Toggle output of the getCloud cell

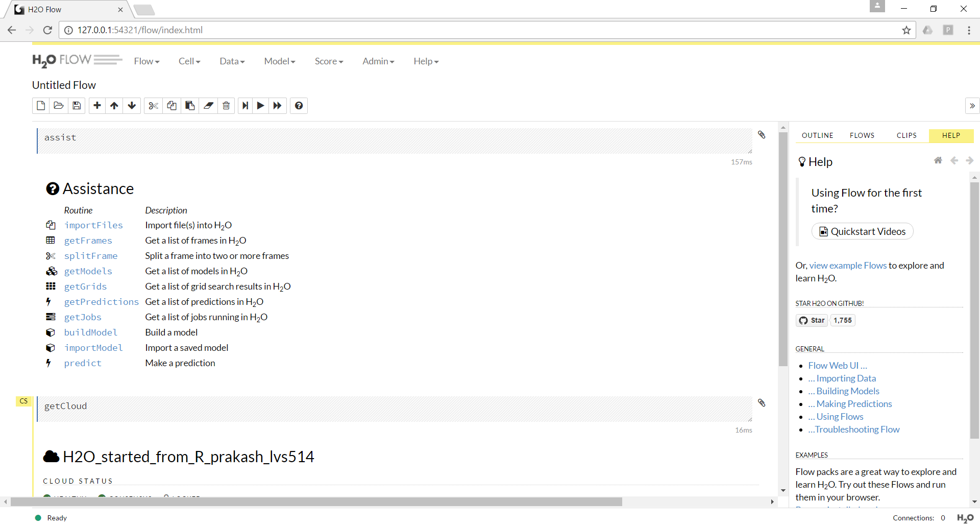pos(762,403)
